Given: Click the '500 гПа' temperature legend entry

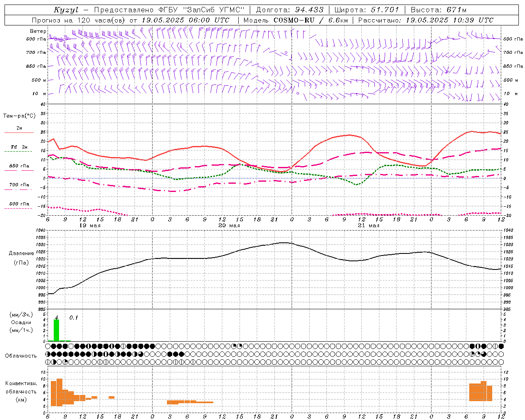Looking at the screenshot, I should click(x=19, y=204).
